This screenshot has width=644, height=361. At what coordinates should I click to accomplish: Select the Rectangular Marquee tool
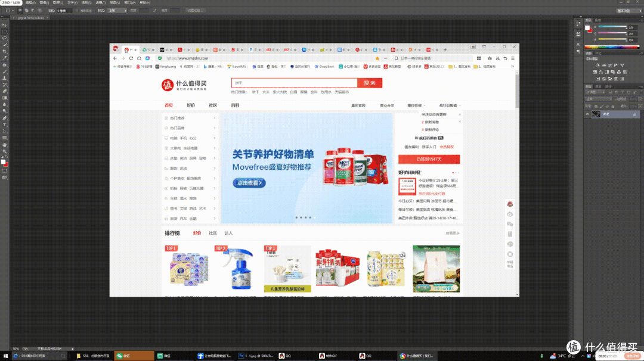[x=5, y=32]
